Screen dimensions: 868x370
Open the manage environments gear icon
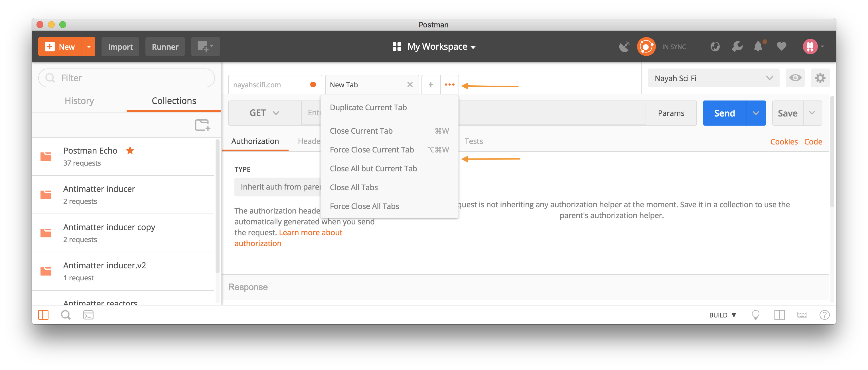[x=820, y=78]
